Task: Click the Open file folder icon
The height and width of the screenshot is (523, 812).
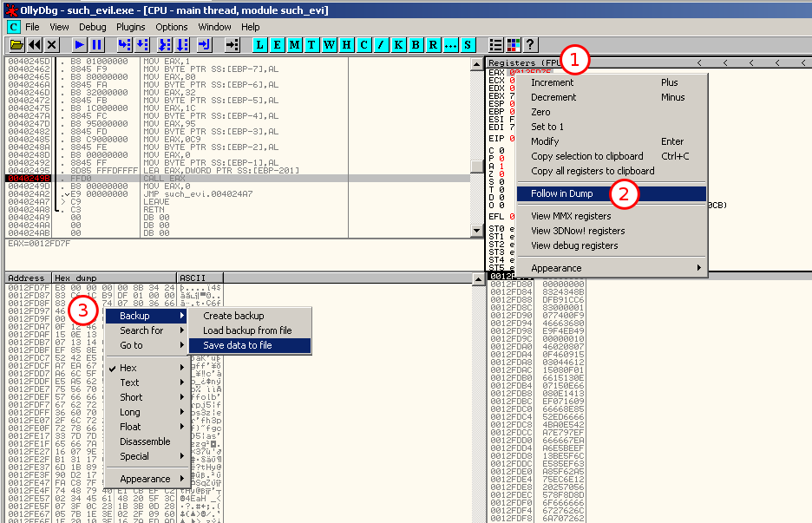Action: (x=16, y=44)
